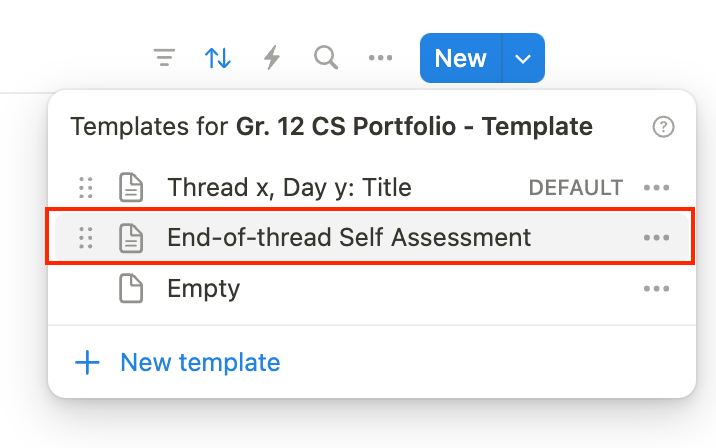Viewport: 716px width, 448px height.
Task: Click drag handle beside Thread x template
Action: [x=86, y=187]
